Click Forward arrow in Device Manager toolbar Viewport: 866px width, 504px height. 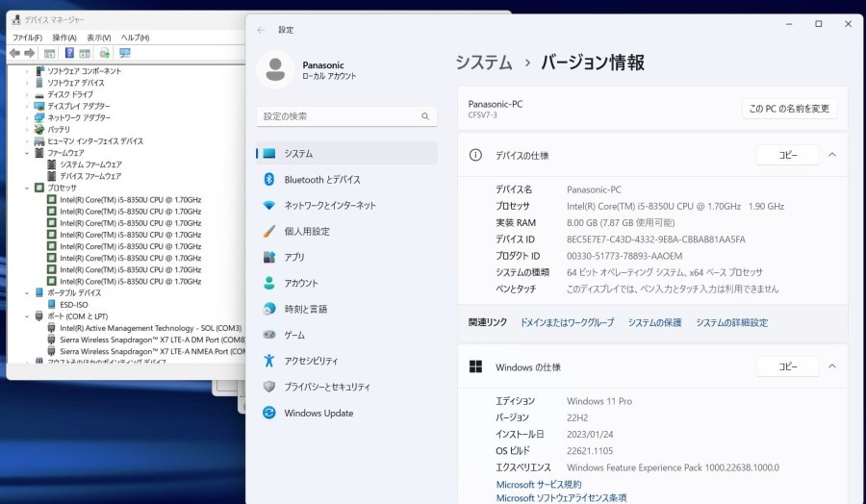point(30,53)
